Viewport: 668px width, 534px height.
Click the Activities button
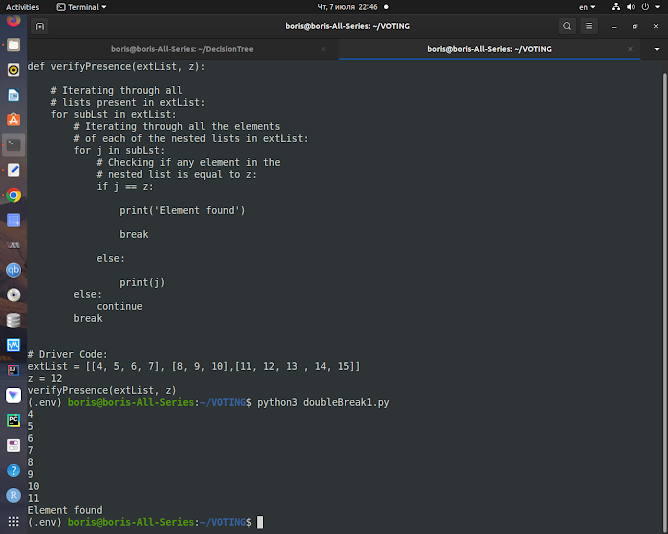coord(22,7)
